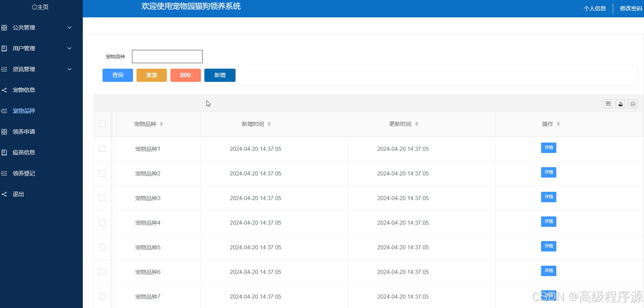The height and width of the screenshot is (308, 644).
Task: Click 详情 button for 宠物品种3
Action: (549, 197)
